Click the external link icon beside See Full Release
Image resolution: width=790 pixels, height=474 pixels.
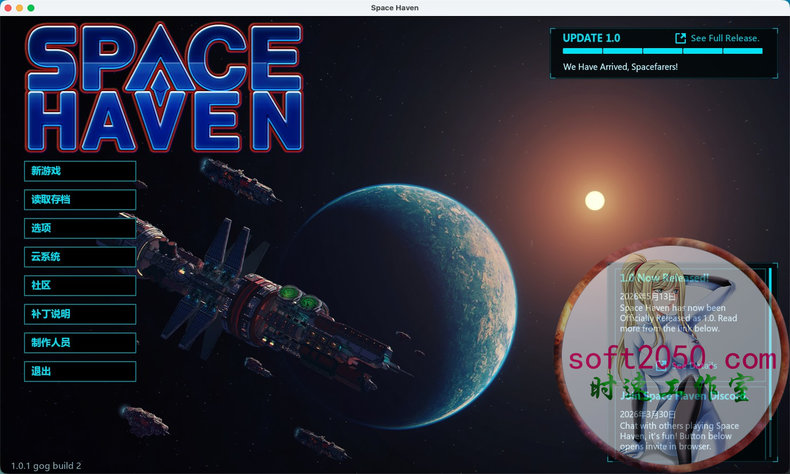680,38
